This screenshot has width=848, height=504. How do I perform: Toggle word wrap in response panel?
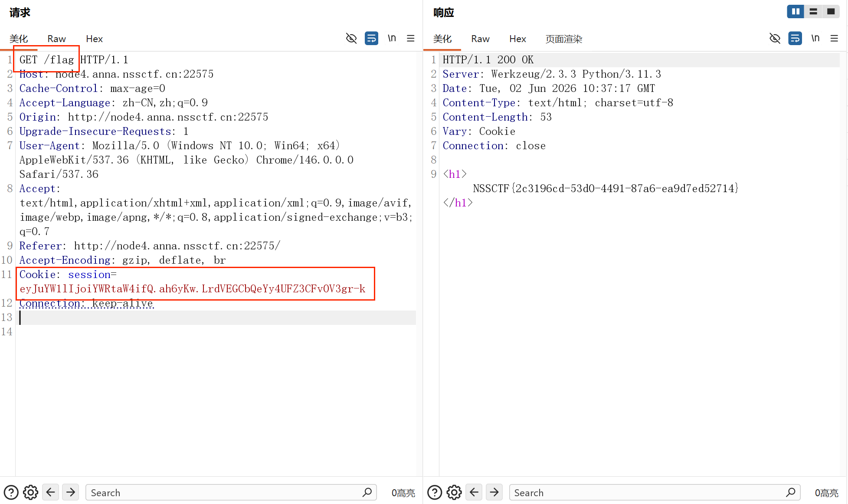(x=795, y=39)
